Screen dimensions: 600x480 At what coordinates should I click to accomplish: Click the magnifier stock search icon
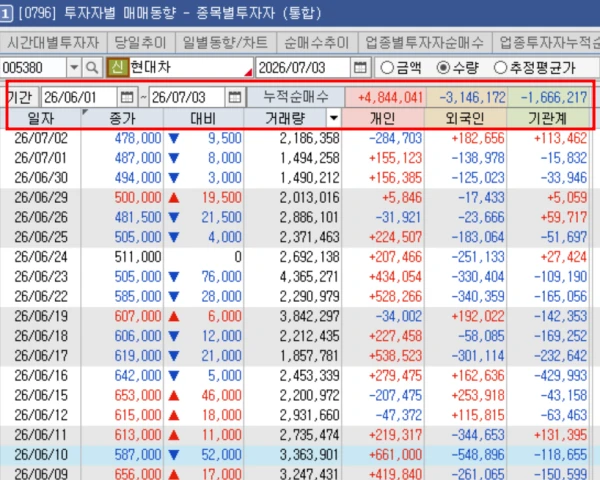coord(92,68)
